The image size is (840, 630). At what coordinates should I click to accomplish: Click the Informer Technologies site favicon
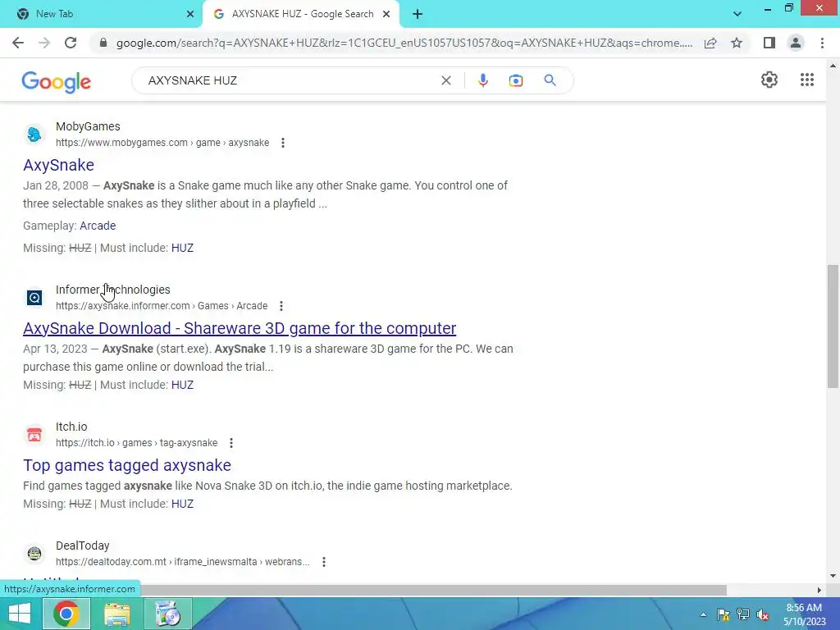pos(34,297)
